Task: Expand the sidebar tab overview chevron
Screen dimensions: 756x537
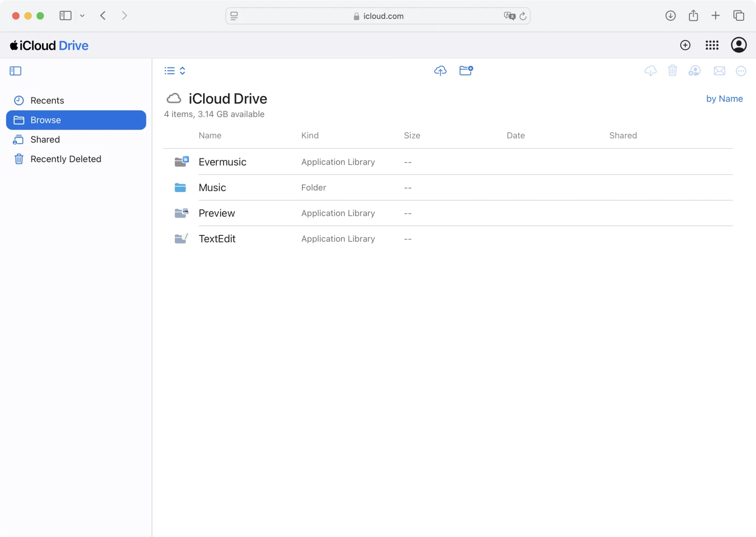Action: [x=82, y=15]
